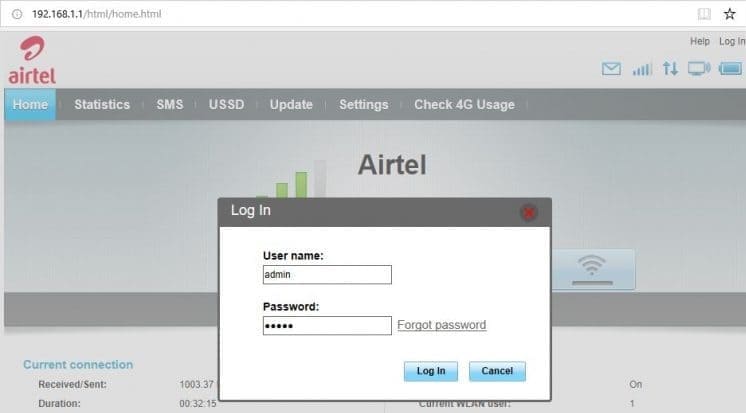Click the signal bar graph graphic
Viewport: 746px width, 413px height.
tap(291, 180)
